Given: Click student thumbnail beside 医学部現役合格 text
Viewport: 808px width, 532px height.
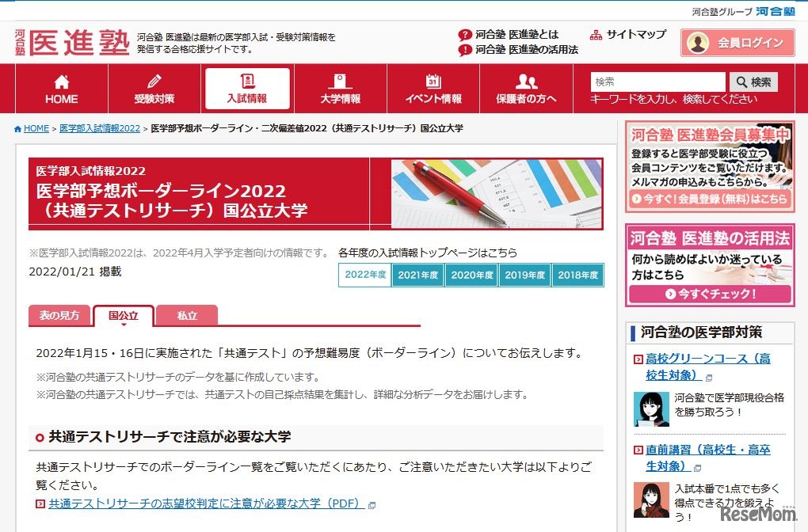Looking at the screenshot, I should [x=651, y=409].
